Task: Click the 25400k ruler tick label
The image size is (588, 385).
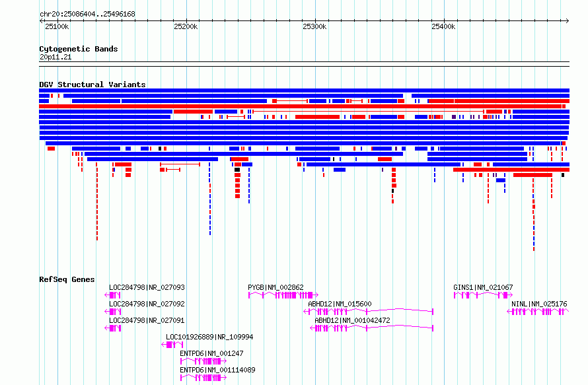Action: pos(443,26)
